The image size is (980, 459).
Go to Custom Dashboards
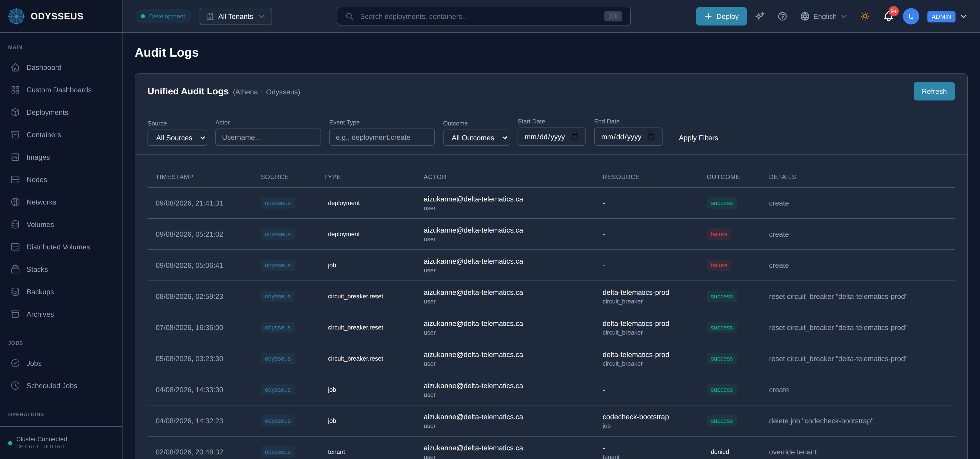click(x=61, y=90)
